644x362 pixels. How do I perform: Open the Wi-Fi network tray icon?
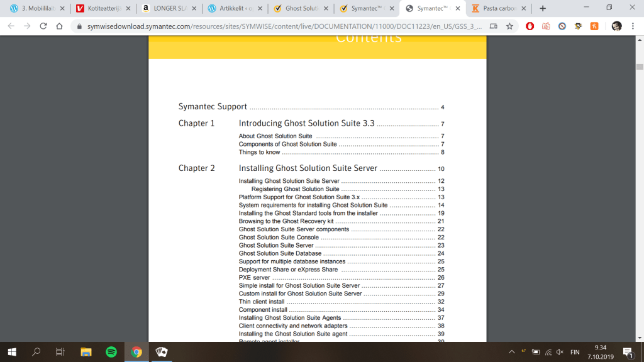[548, 352]
